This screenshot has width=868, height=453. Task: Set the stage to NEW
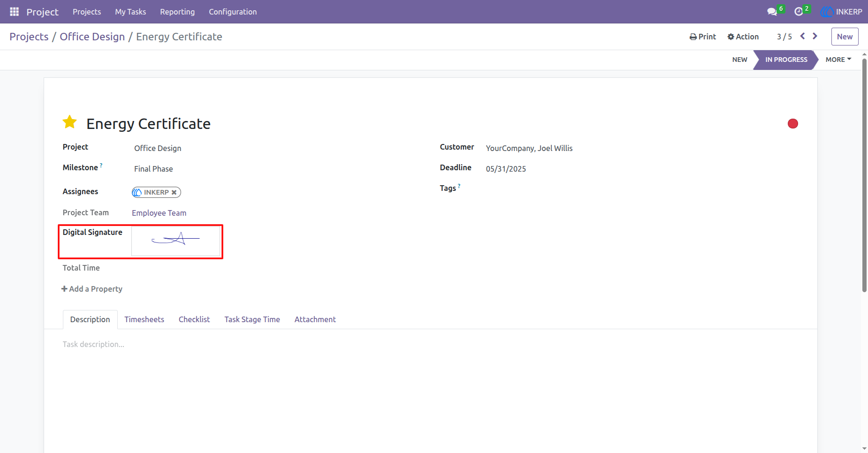coord(739,60)
